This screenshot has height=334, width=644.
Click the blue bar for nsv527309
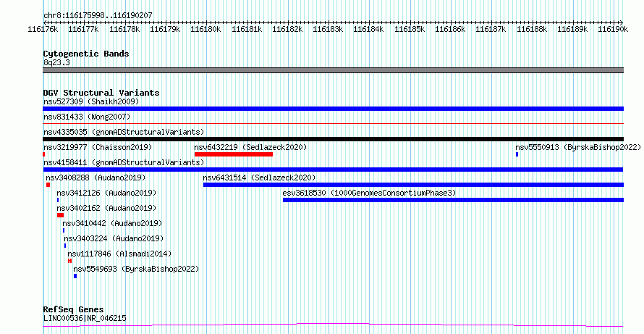pos(333,109)
